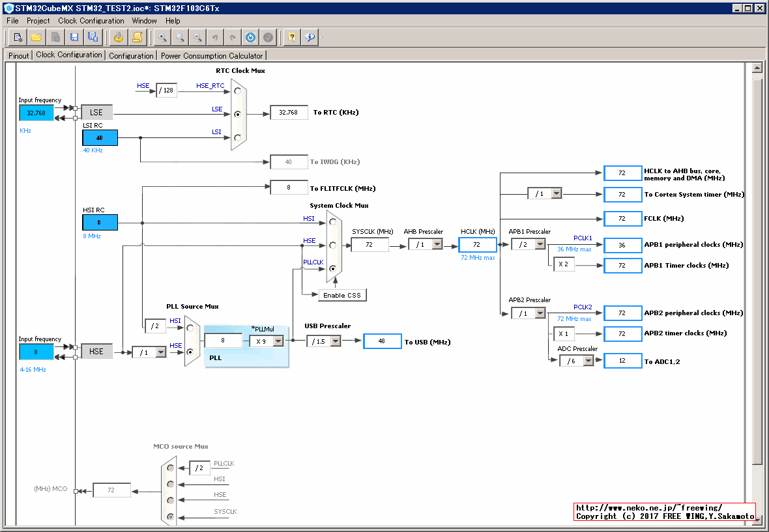Select LSI radio in RTC Clock Mux
769x532 pixels.
click(237, 137)
